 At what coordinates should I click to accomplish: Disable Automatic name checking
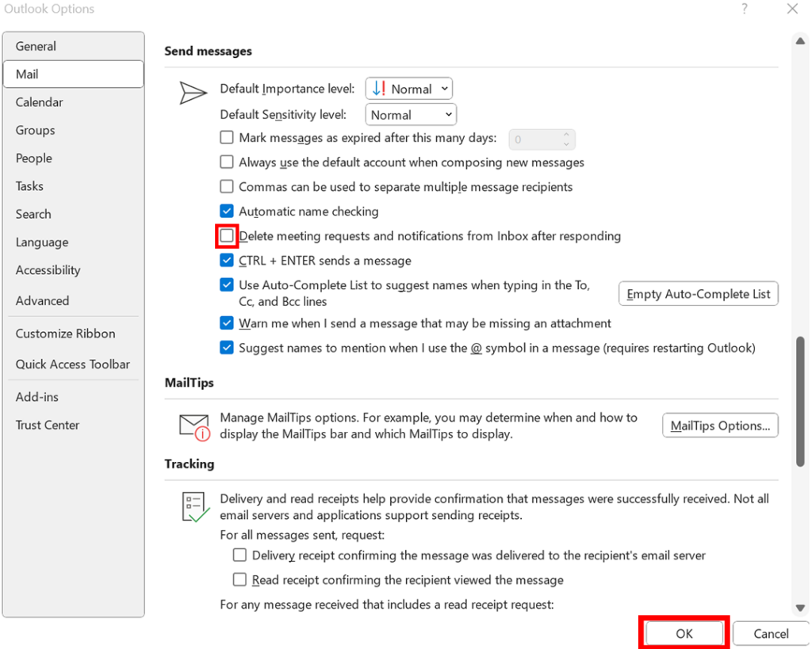pyautogui.click(x=226, y=211)
